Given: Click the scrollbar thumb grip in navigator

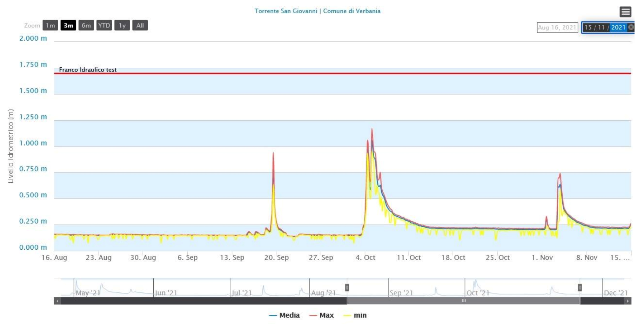Looking at the screenshot, I should [463, 301].
